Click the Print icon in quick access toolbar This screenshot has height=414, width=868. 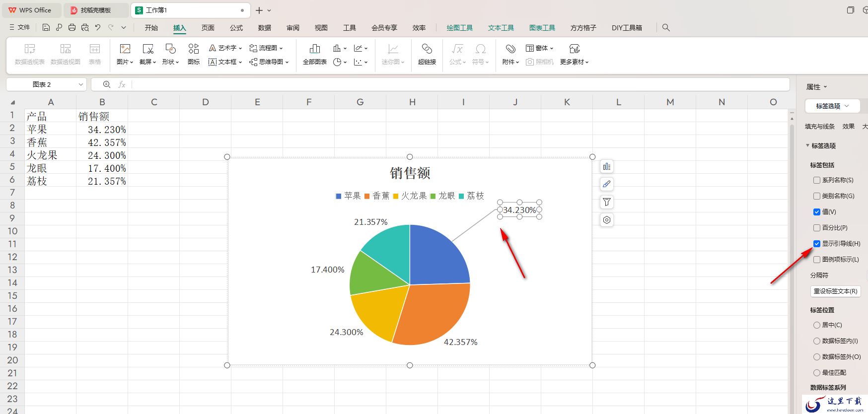(x=72, y=28)
